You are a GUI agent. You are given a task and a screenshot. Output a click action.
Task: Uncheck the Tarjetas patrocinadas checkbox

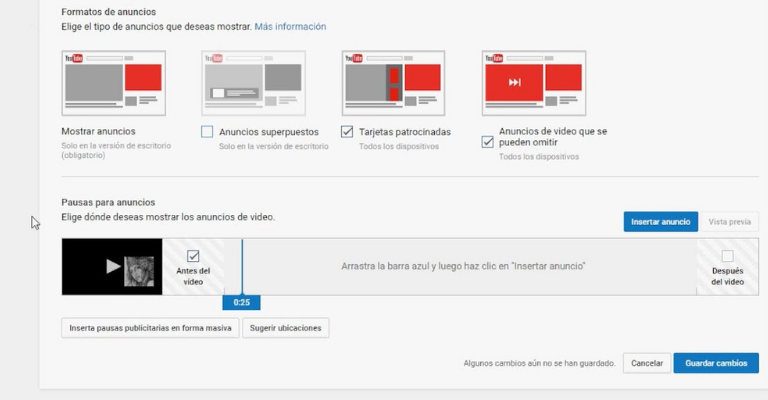coord(347,132)
